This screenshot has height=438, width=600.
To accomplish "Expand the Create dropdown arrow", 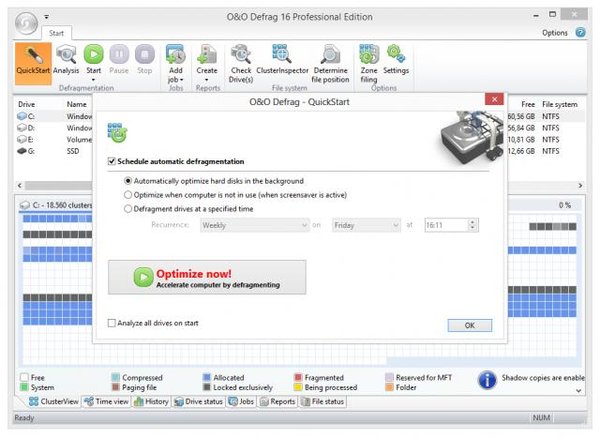I will [207, 80].
